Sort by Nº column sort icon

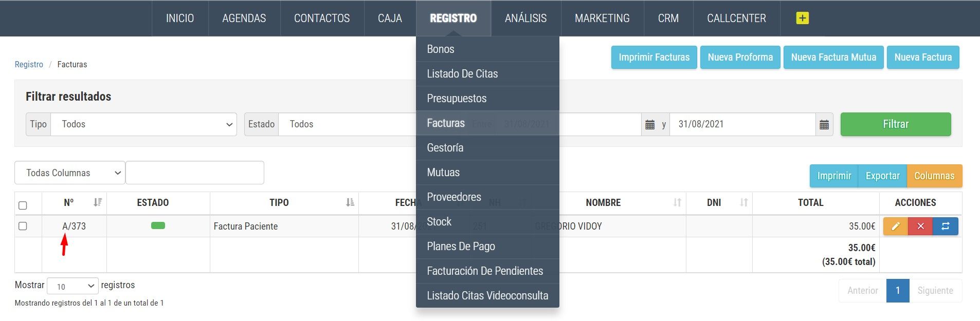pyautogui.click(x=97, y=202)
